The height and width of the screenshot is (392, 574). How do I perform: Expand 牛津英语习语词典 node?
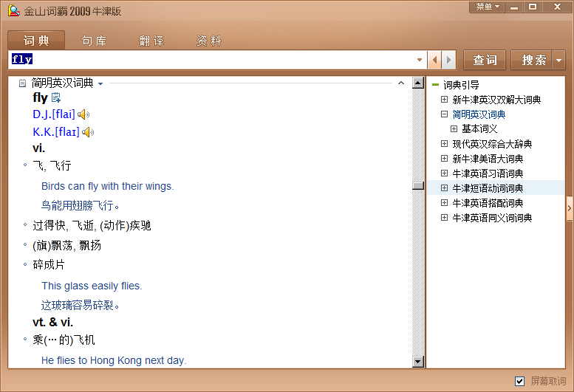coord(444,173)
